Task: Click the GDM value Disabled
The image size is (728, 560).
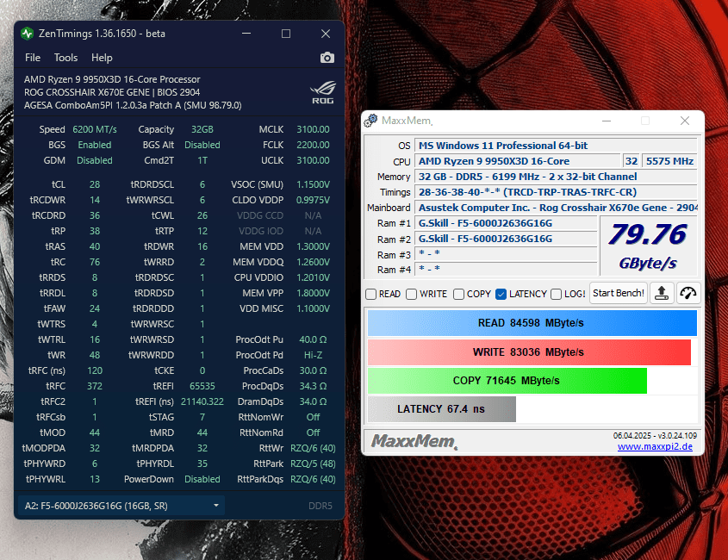Action: point(95,160)
